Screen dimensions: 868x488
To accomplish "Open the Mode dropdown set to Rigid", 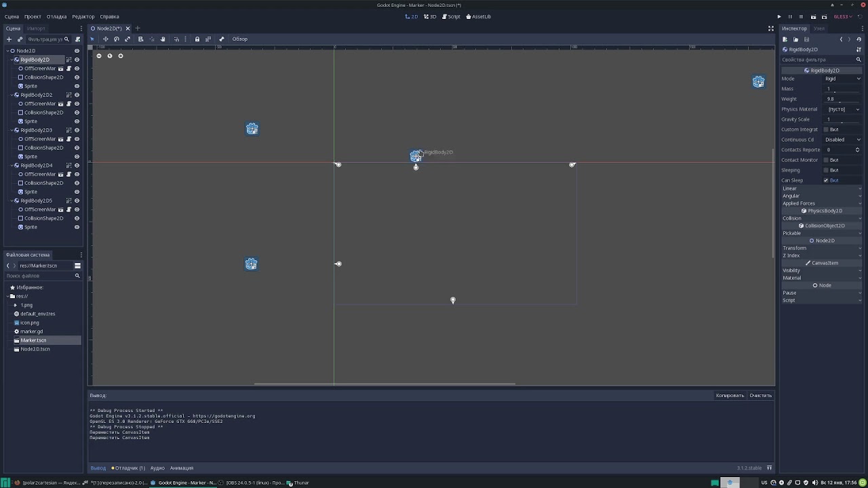I will [842, 79].
